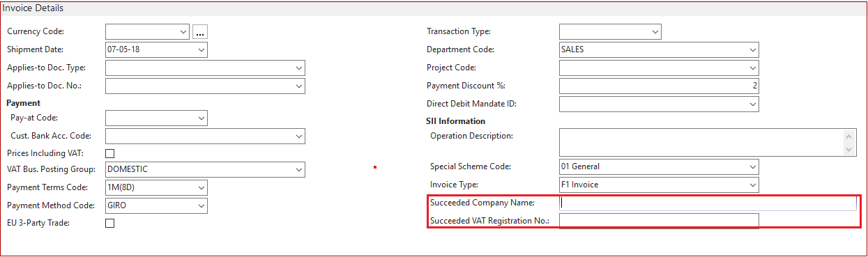Expand the Transaction Type dropdown
This screenshot has width=868, height=257.
pos(655,32)
